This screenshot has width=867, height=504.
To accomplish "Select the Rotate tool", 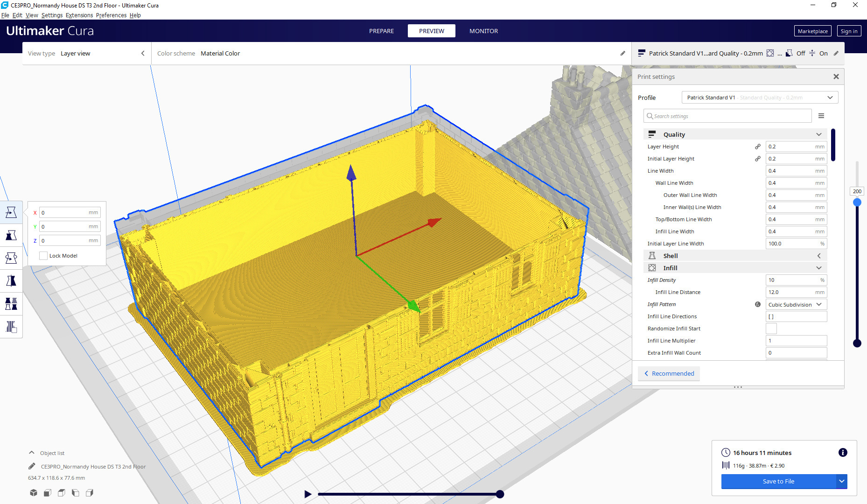I will pos(11,258).
